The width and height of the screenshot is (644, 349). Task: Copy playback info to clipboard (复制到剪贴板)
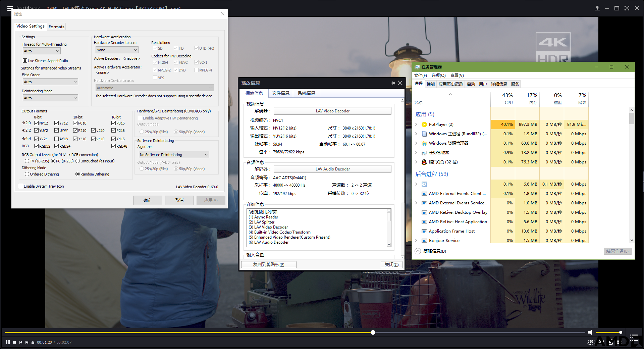click(x=269, y=265)
